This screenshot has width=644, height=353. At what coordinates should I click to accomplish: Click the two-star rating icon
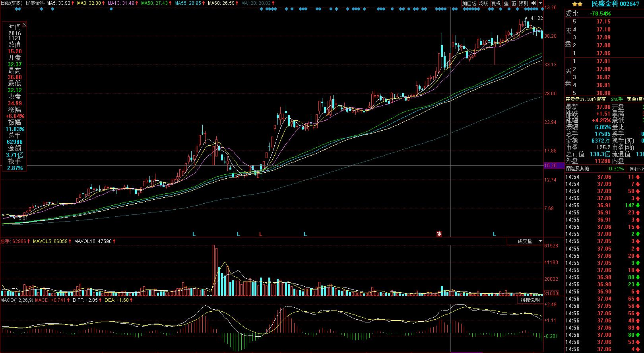(x=577, y=4)
